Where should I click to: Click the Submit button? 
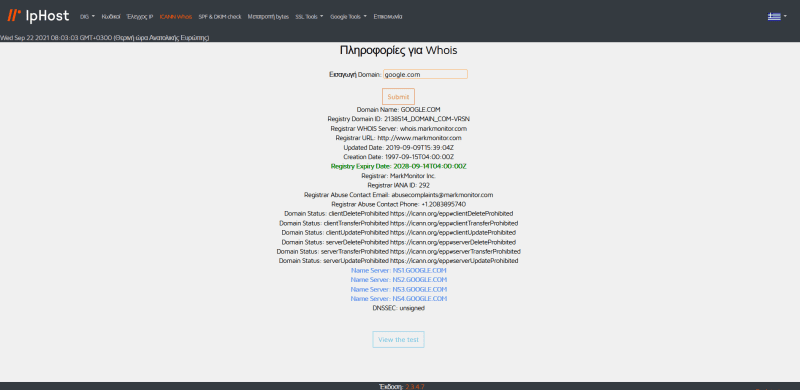coord(398,96)
